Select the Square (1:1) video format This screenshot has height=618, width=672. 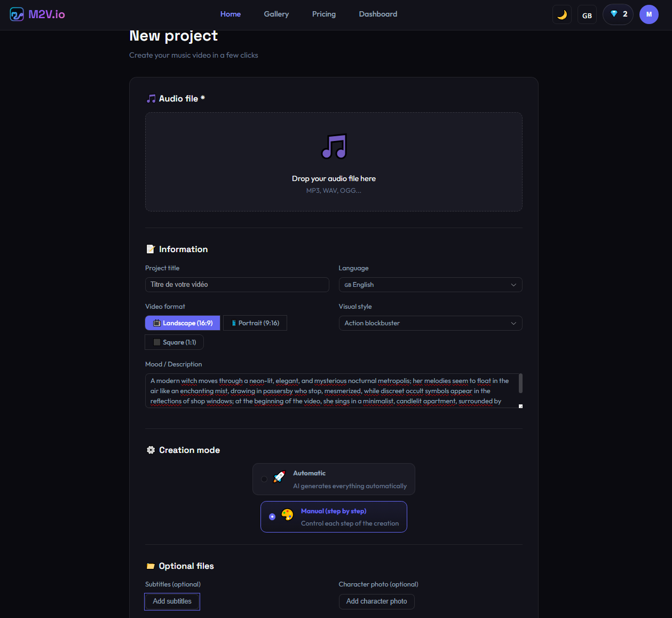tap(174, 342)
